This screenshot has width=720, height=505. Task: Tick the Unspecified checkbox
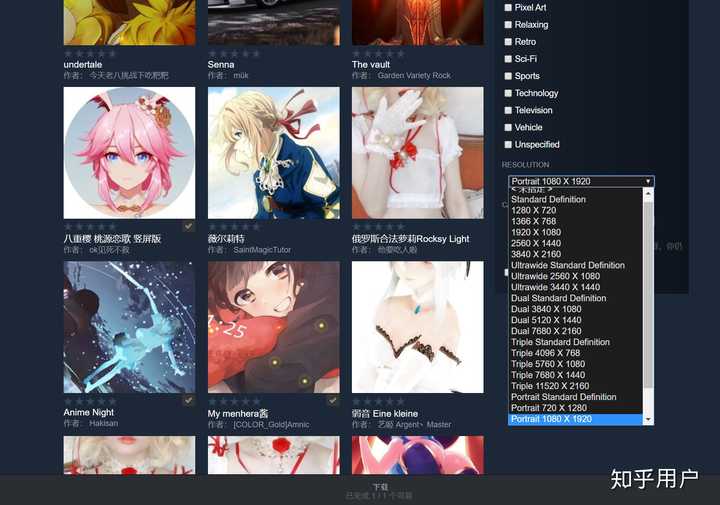tap(508, 145)
